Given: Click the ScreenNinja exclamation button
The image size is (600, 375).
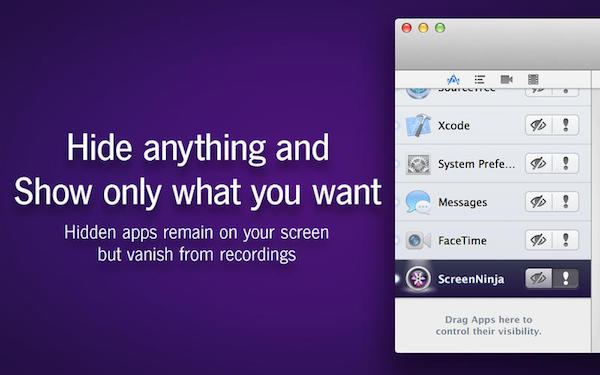Looking at the screenshot, I should click(566, 278).
